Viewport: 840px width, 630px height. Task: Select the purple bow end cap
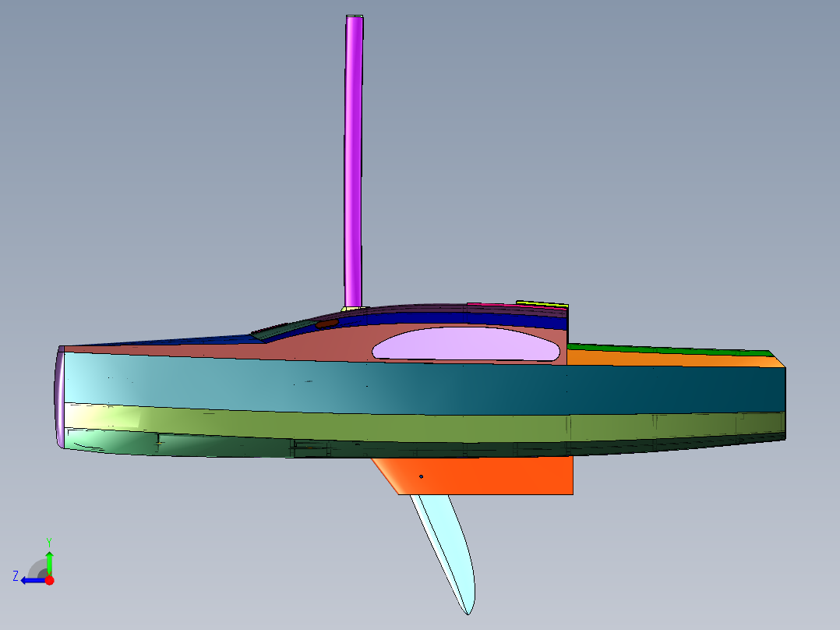click(x=59, y=397)
